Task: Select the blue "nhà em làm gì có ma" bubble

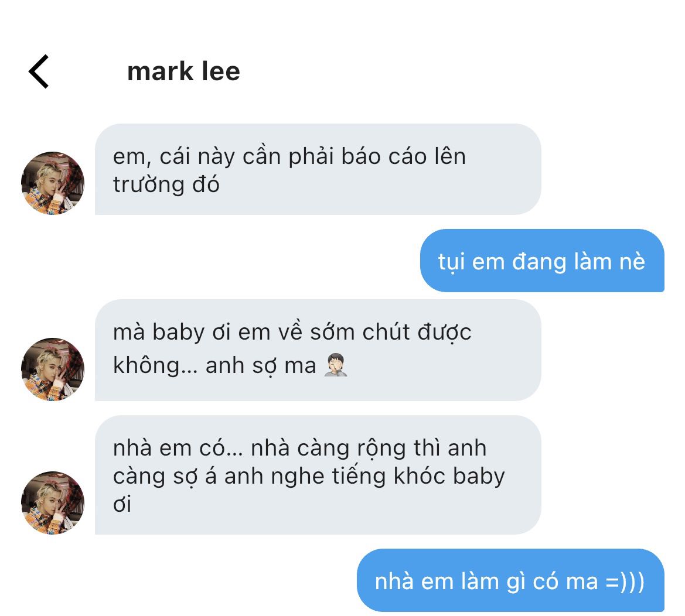Action: point(511,580)
